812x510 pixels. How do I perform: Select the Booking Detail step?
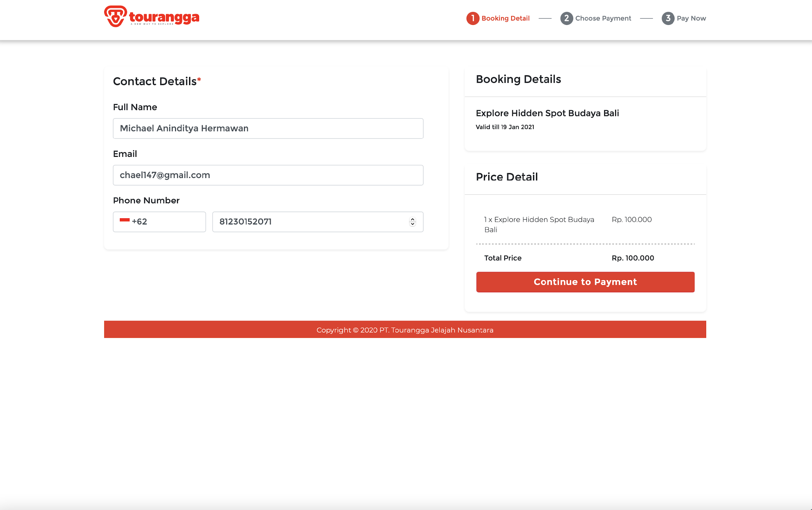point(505,18)
